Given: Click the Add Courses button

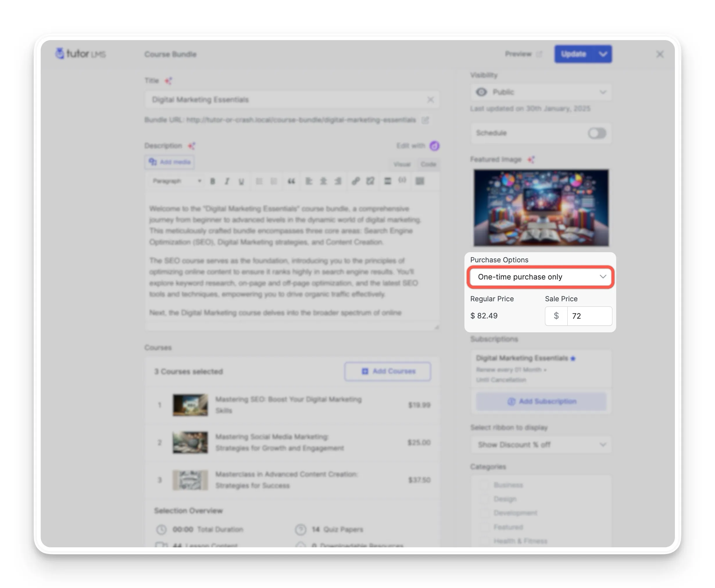Looking at the screenshot, I should (x=388, y=371).
